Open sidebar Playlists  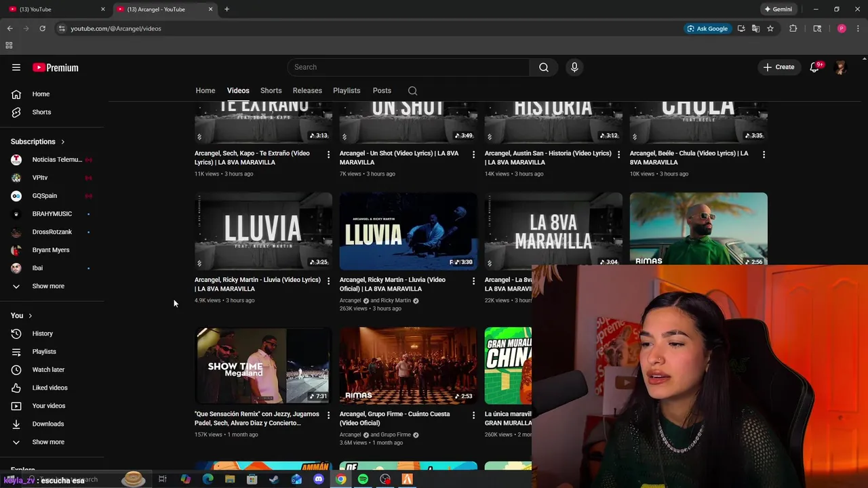pos(44,352)
